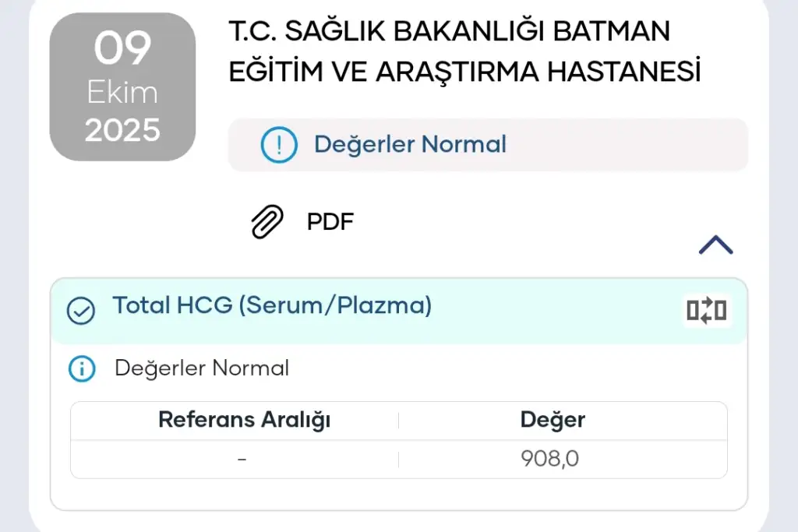Click the exclamation icon in status banner
The image size is (798, 532).
[278, 145]
